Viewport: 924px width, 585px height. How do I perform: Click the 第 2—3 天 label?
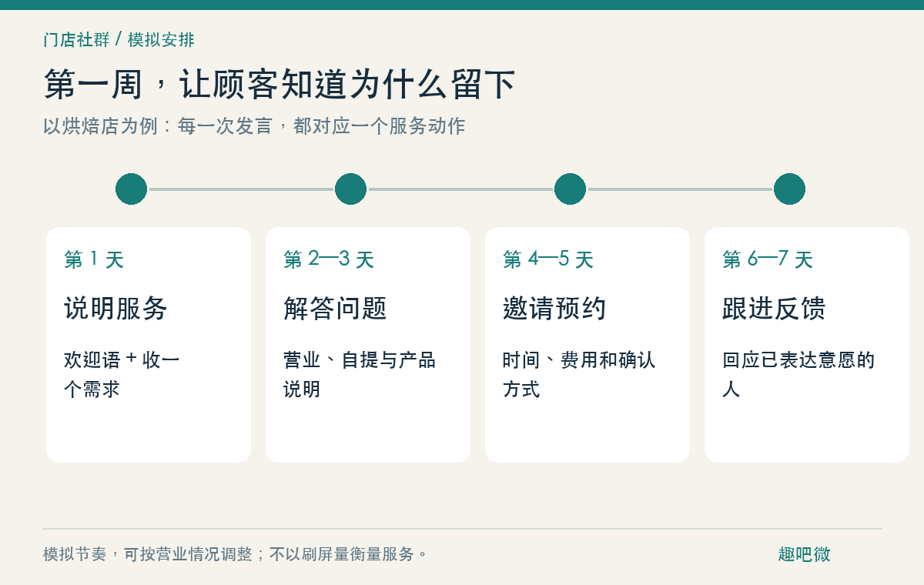coord(329,259)
